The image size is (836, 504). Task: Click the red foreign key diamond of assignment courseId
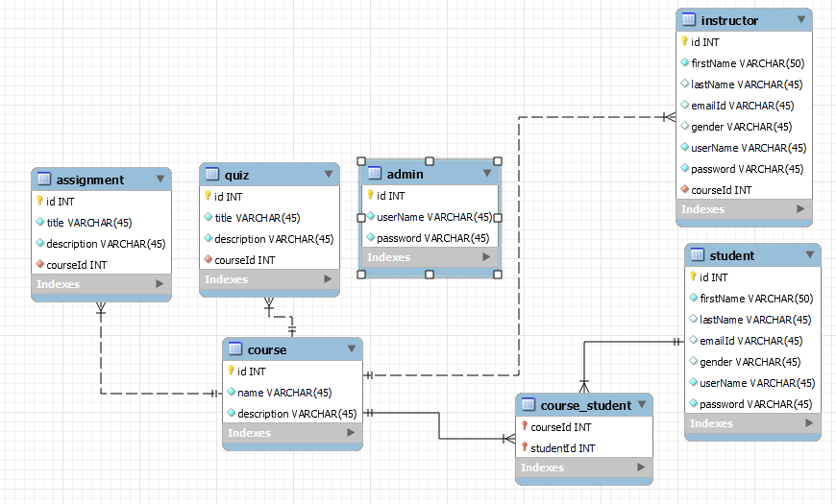pos(40,264)
